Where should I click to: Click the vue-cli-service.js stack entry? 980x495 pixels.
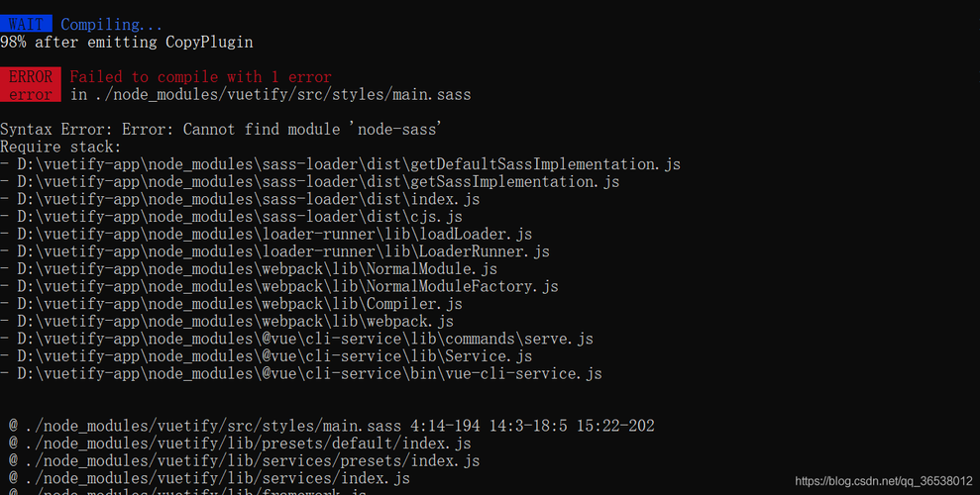click(x=309, y=373)
